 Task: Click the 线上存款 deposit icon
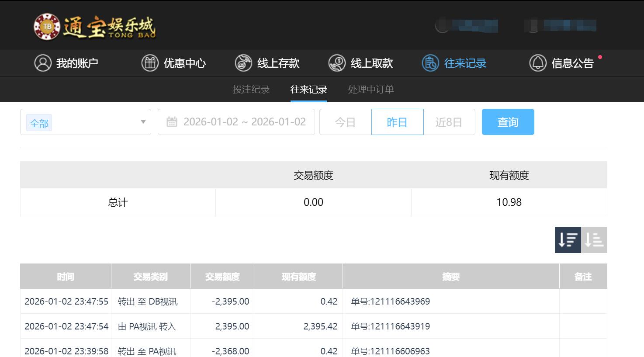243,62
